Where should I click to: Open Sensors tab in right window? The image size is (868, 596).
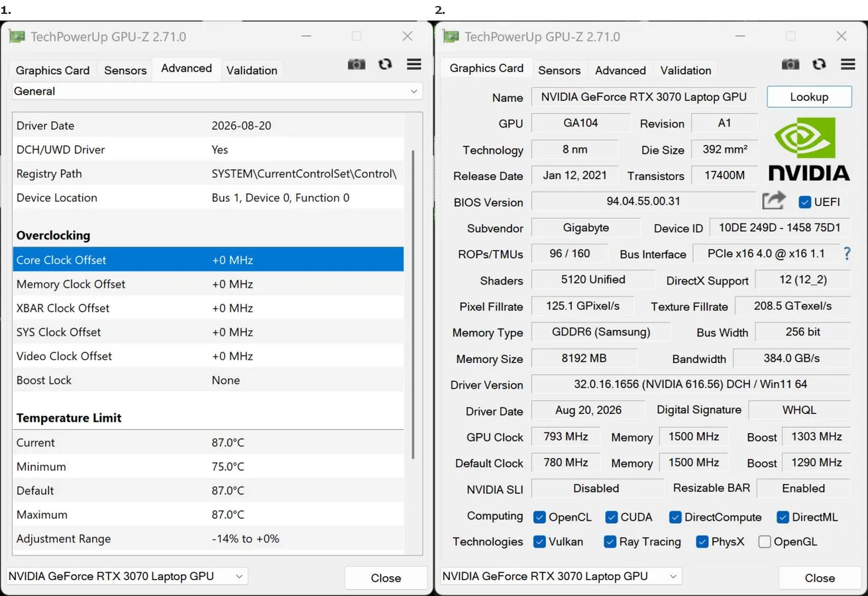coord(559,70)
